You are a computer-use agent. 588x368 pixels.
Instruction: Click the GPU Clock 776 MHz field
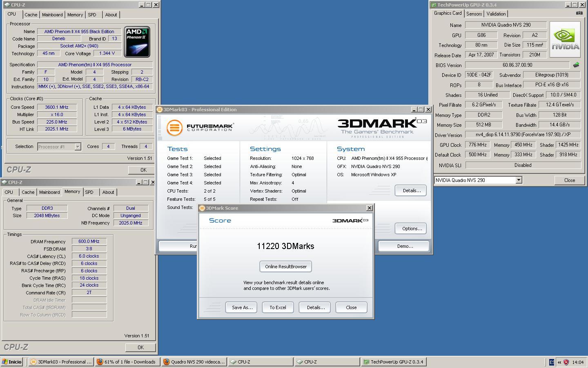coord(478,145)
